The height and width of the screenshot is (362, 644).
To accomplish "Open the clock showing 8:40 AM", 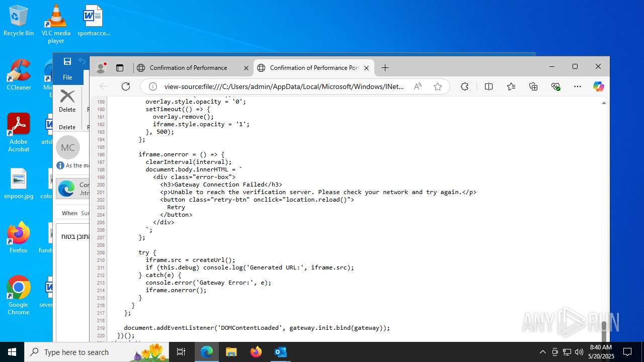I will click(x=602, y=352).
